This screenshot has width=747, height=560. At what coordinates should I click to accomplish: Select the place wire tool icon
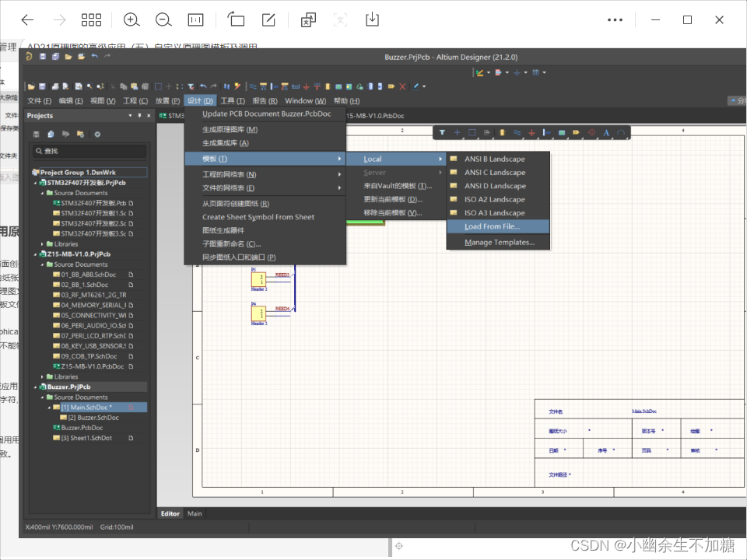(x=253, y=86)
